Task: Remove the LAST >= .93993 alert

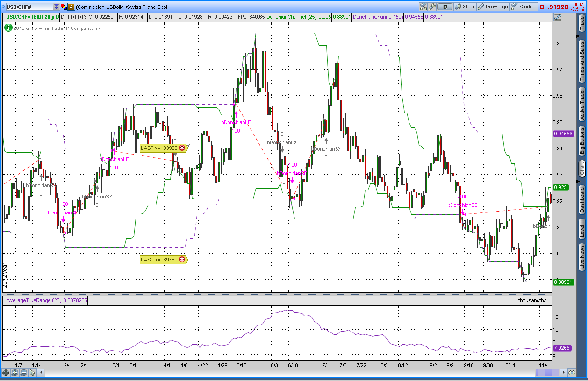Action: pos(182,148)
